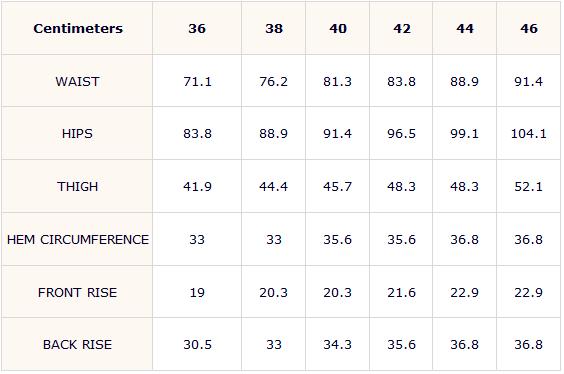Click front rise value 19
The height and width of the screenshot is (374, 564).
point(197,292)
